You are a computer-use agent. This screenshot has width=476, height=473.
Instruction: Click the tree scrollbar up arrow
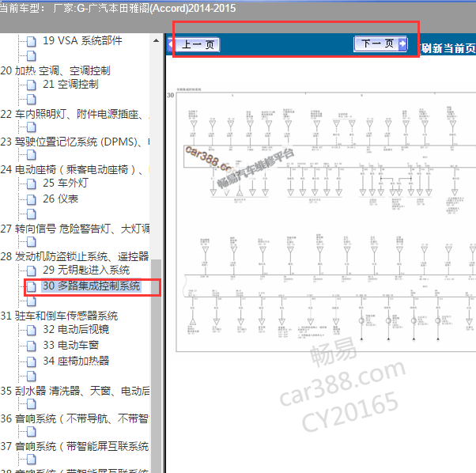point(156,40)
